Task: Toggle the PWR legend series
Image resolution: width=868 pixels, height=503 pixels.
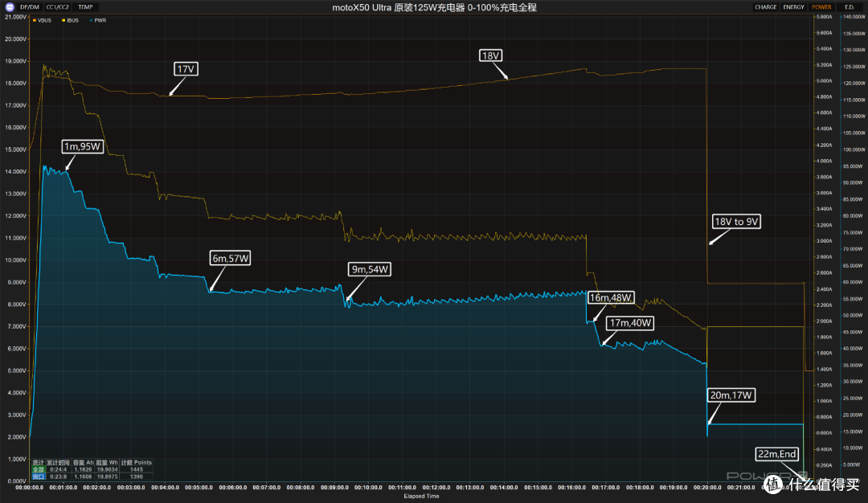Action: click(x=98, y=20)
